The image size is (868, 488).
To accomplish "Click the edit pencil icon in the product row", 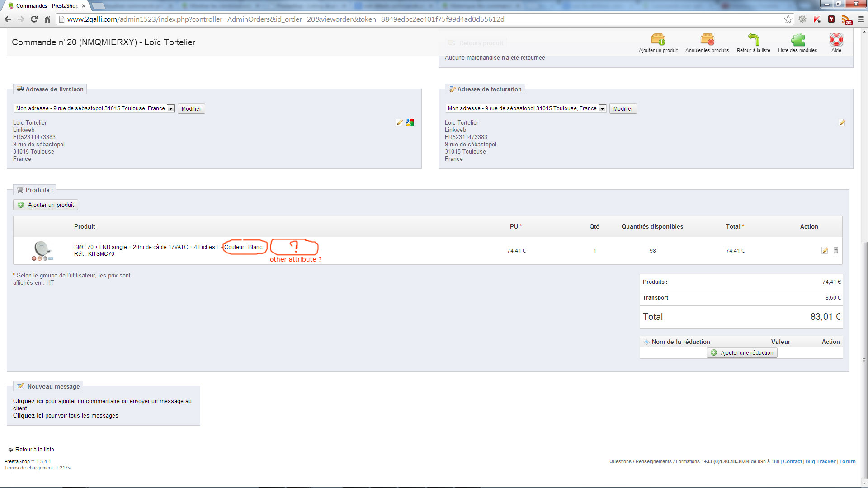I will tap(825, 250).
